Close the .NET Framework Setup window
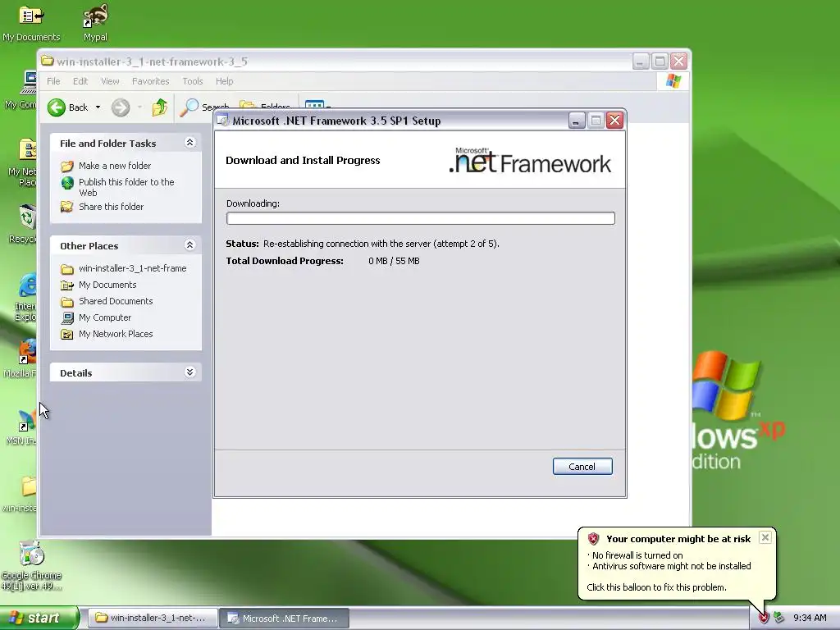Viewport: 840px width, 630px height. [615, 121]
